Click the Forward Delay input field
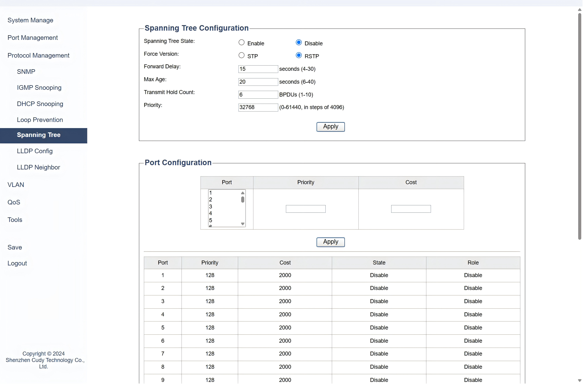This screenshot has height=384, width=588. (258, 69)
